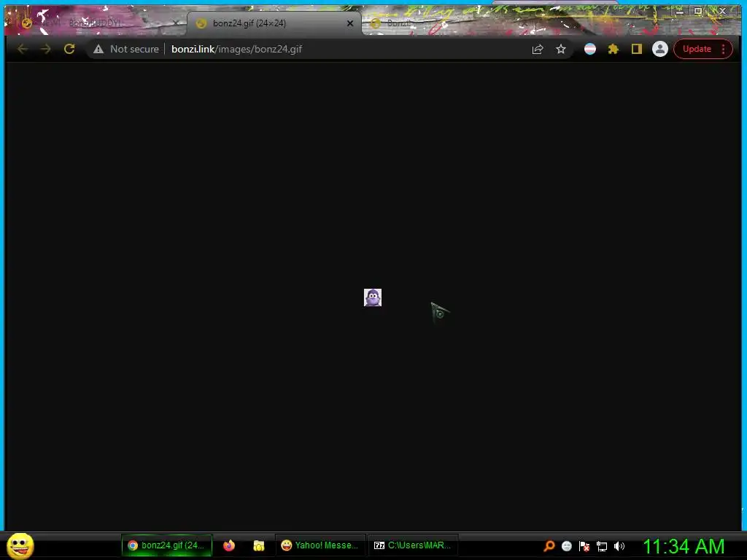
Task: Click the 11:34 AM clock
Action: [x=684, y=546]
